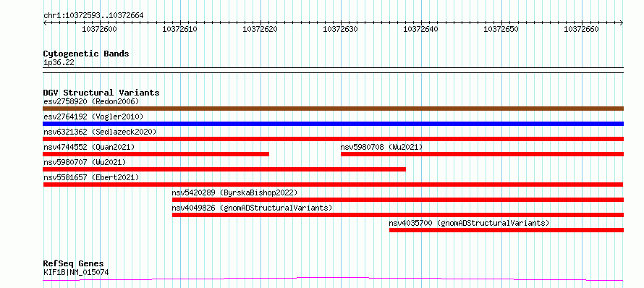Click the nsv6321362 (Sedlazeck2020) label
The width and height of the screenshot is (644, 288).
(x=100, y=132)
